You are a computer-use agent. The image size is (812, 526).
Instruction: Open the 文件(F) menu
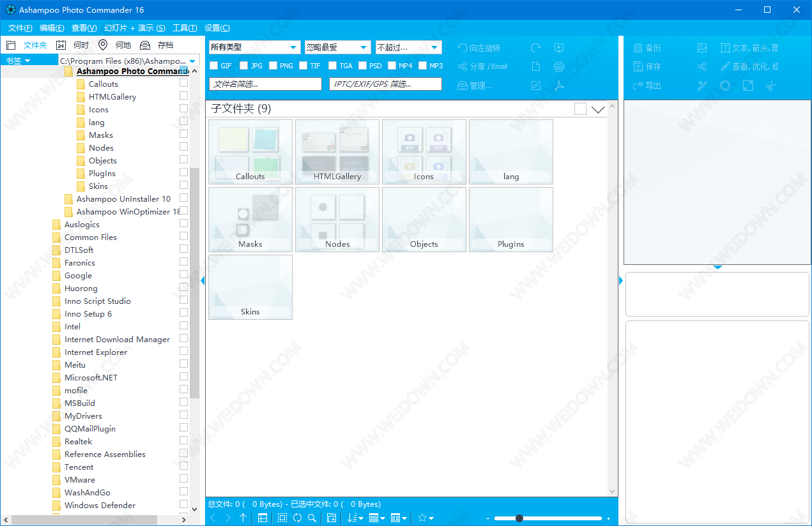20,28
